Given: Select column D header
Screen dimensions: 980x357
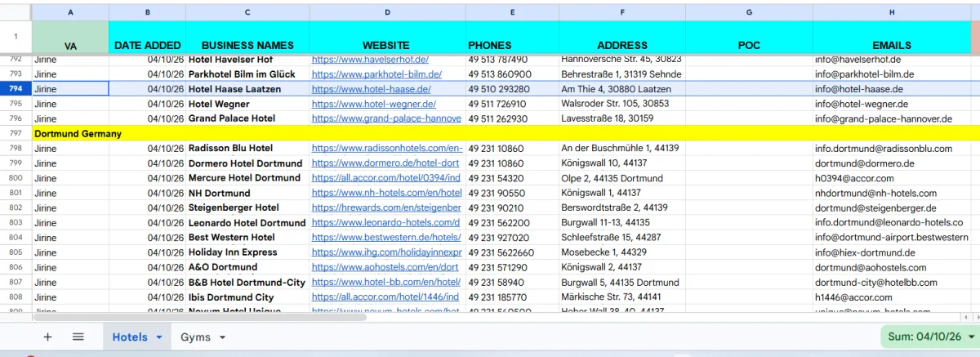Looking at the screenshot, I should tap(387, 12).
